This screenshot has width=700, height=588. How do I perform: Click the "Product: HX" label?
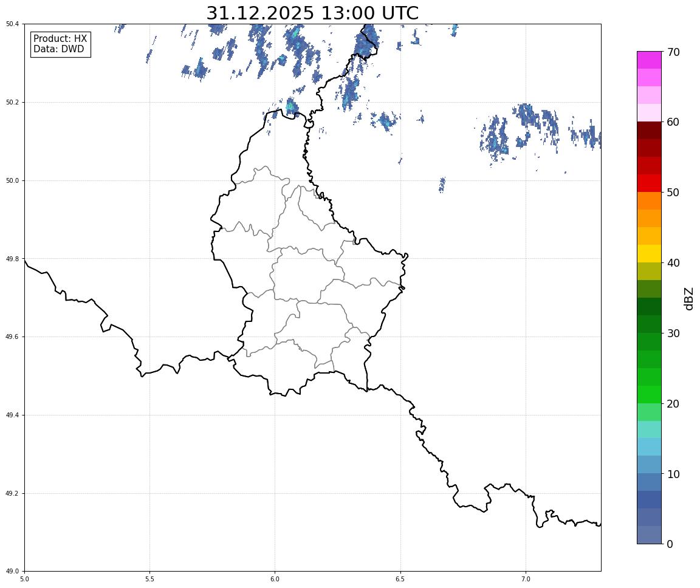tap(60, 38)
